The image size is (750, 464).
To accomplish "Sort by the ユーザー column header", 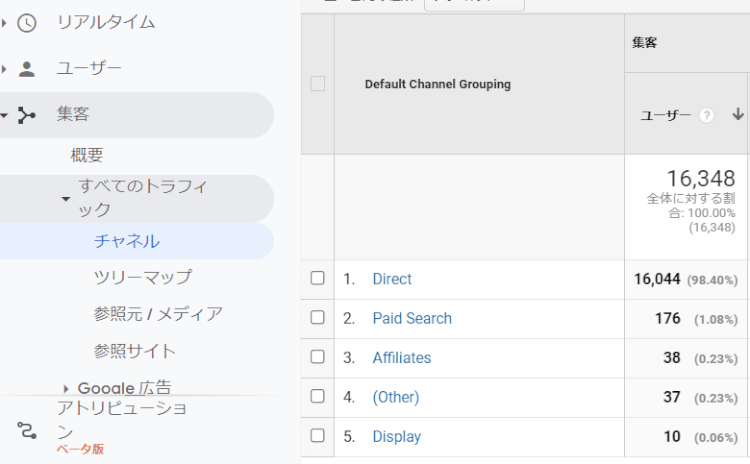I will tap(666, 115).
